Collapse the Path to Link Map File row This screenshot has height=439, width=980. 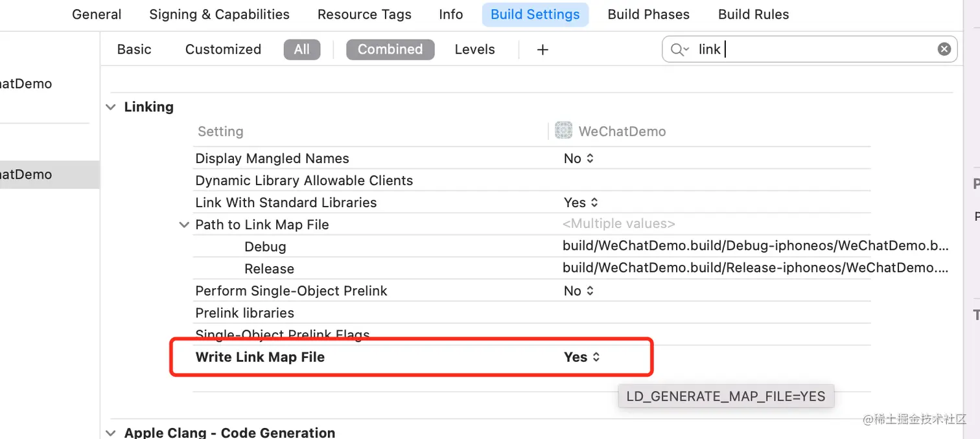point(184,225)
